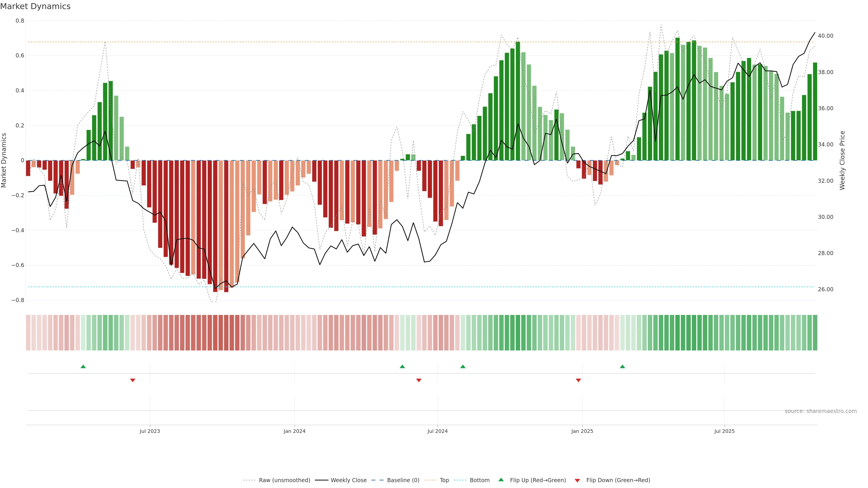Toggle the Bottom threshold legend entry

coord(479,480)
